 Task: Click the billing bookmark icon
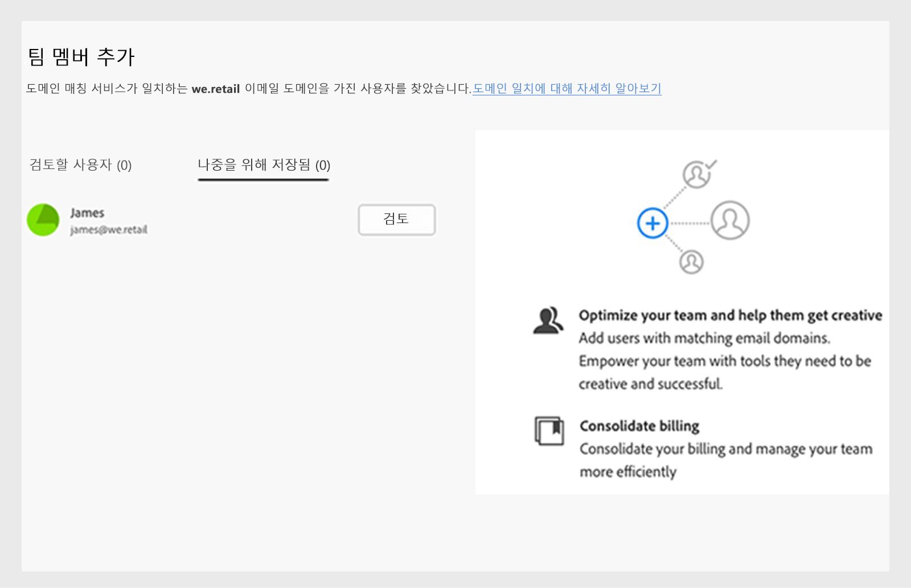click(x=549, y=431)
